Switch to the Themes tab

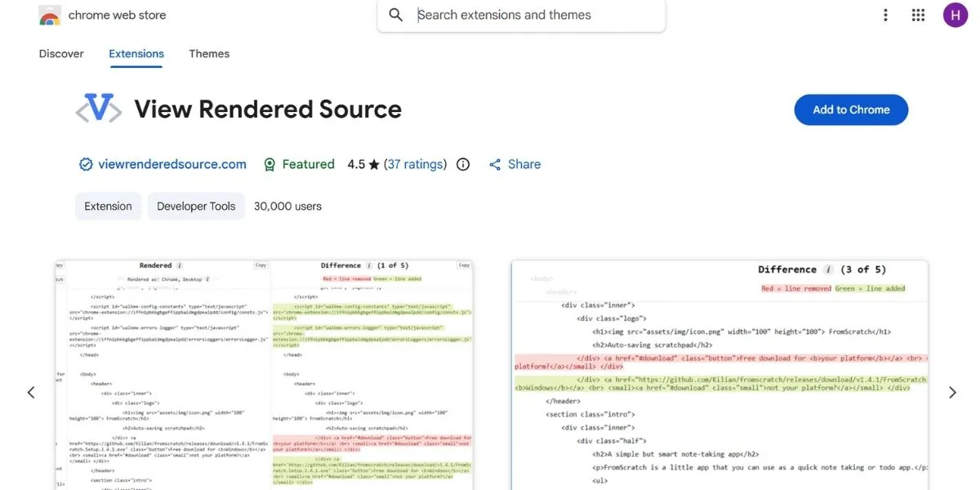(209, 53)
